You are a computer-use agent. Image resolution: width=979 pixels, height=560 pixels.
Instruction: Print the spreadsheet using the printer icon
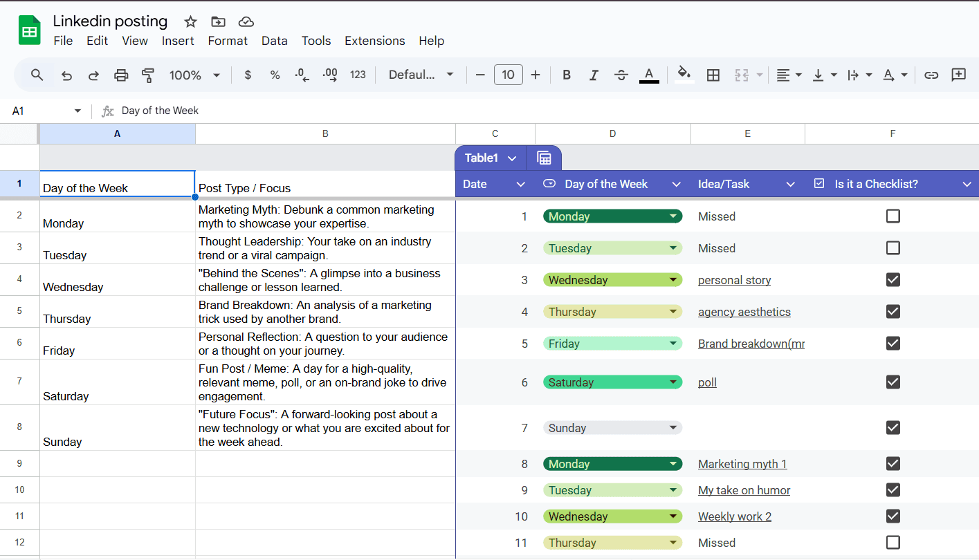coord(121,75)
